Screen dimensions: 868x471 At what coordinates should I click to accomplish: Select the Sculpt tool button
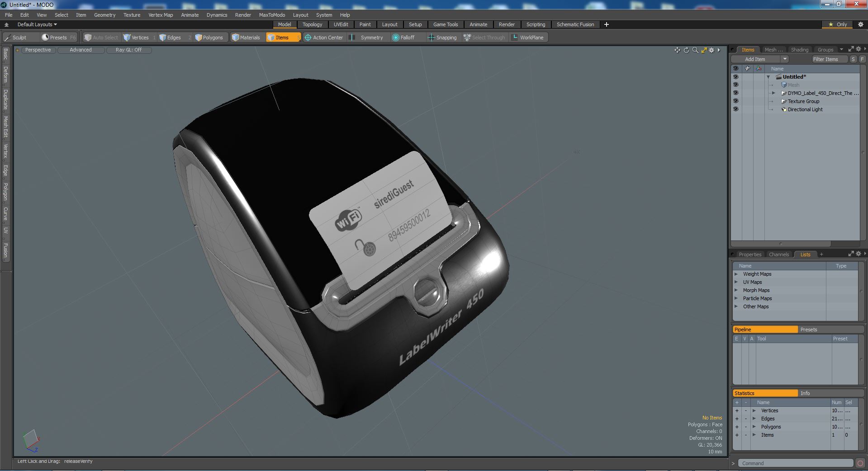tap(19, 38)
